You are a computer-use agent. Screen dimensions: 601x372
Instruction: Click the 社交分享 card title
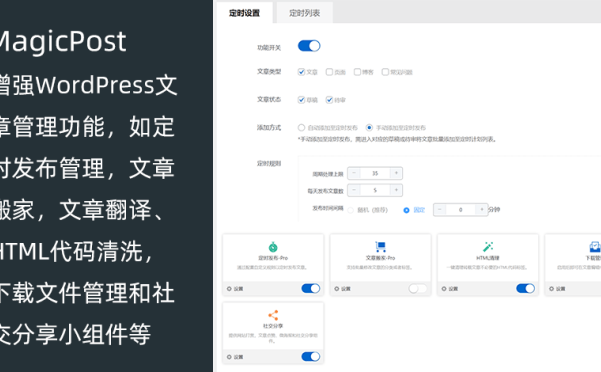[273, 326]
